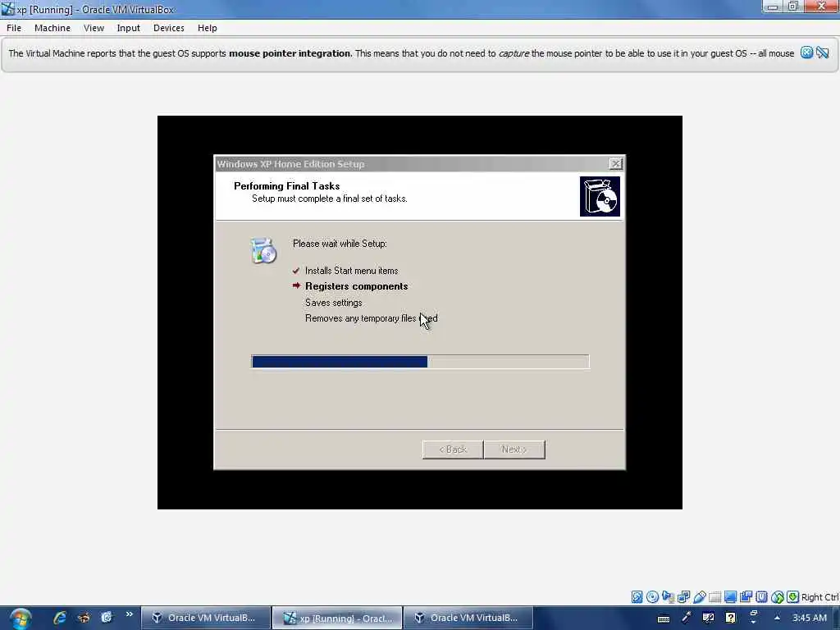This screenshot has width=840, height=630.
Task: Show hidden tray icons arrow
Action: 777,618
